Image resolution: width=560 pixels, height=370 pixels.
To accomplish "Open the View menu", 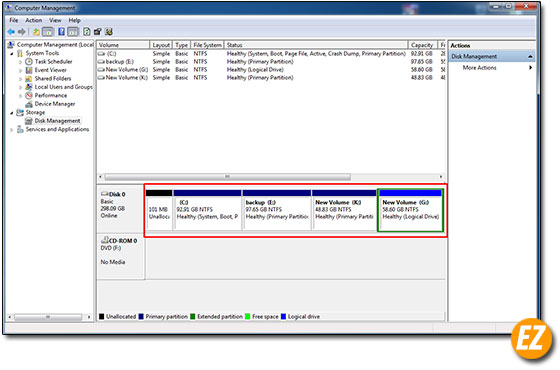I will point(55,20).
